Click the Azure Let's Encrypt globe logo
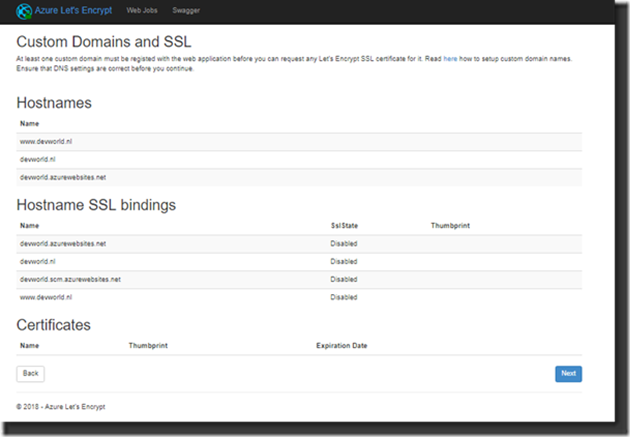The height and width of the screenshot is (437, 630). point(24,11)
